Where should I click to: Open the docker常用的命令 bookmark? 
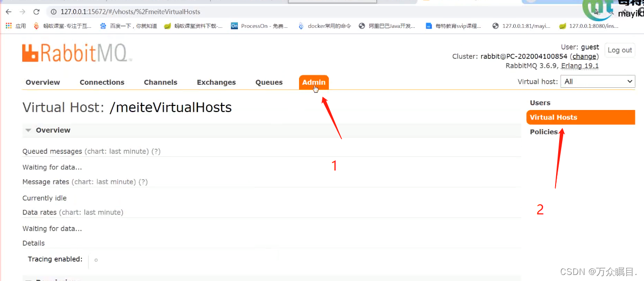coord(324,26)
